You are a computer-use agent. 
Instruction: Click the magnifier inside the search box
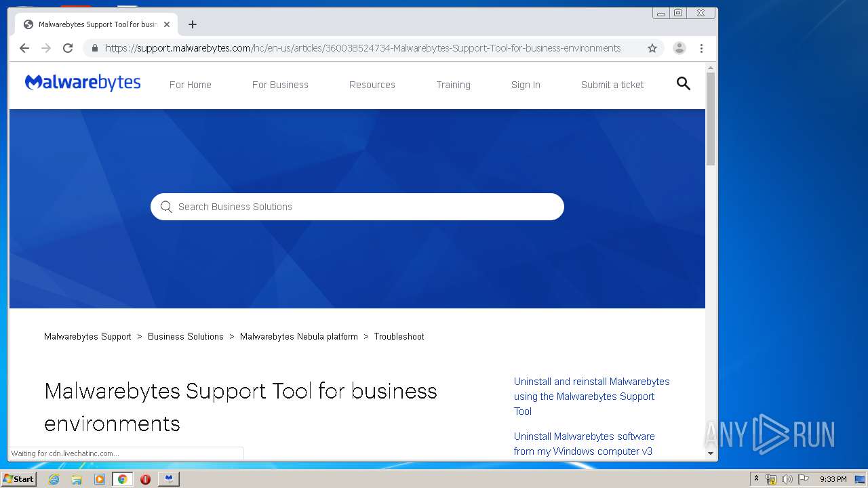(166, 207)
